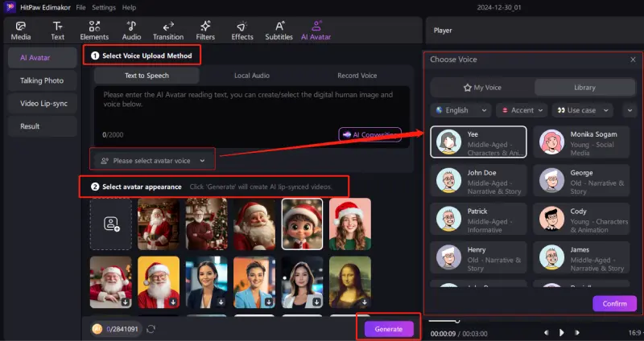Click the purple Generate button
Viewport: 644px width, 341px height.
(389, 329)
